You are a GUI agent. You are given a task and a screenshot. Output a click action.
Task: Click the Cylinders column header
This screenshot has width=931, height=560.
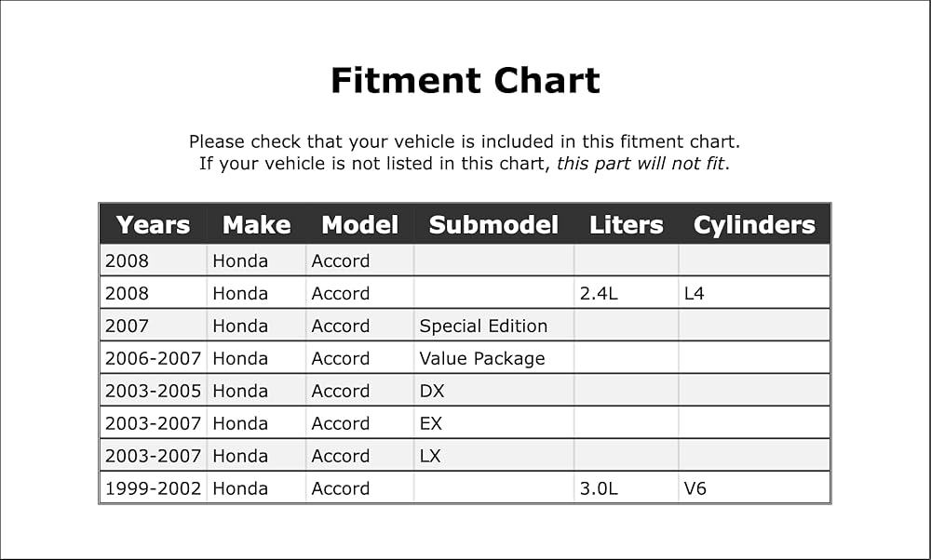754,225
